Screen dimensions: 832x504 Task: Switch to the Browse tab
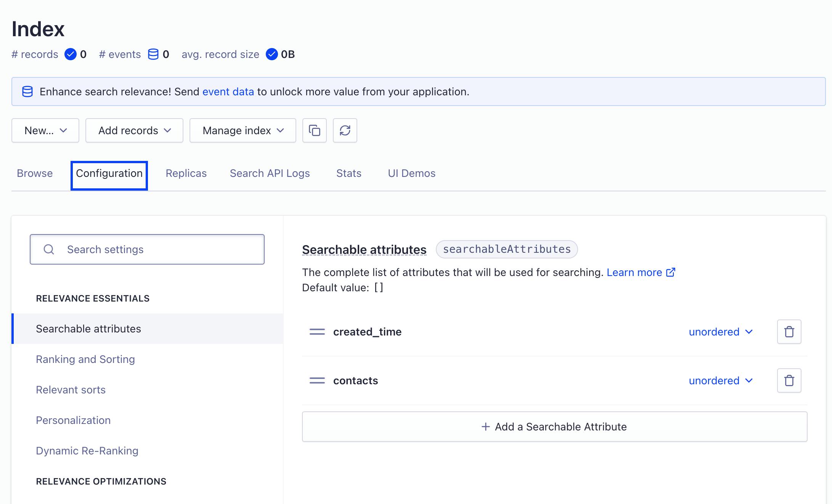tap(35, 173)
